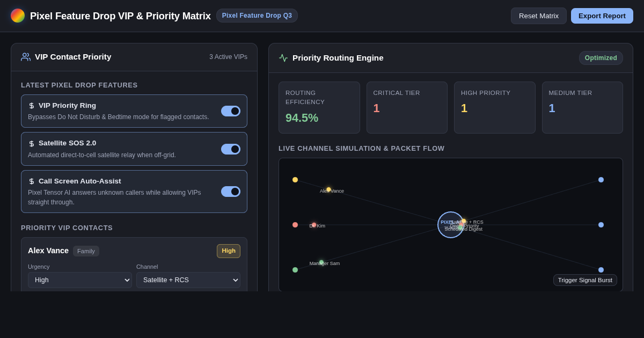The width and height of the screenshot is (644, 338).
Task: Click the bottom-right blue destination node
Action: click(601, 270)
